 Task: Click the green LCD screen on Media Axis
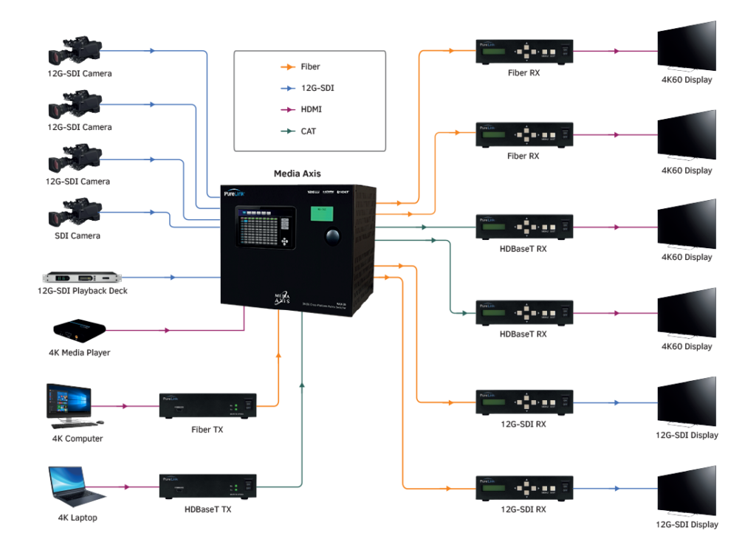(321, 213)
